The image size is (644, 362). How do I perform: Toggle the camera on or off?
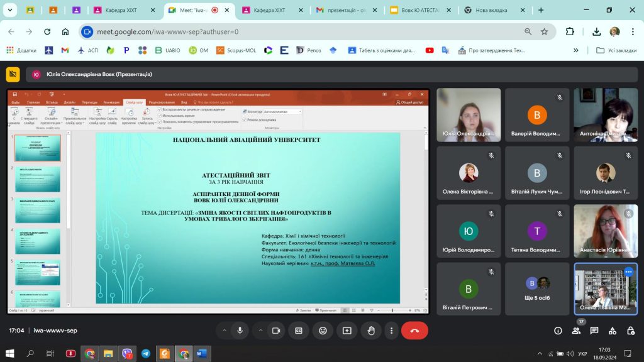(275, 331)
